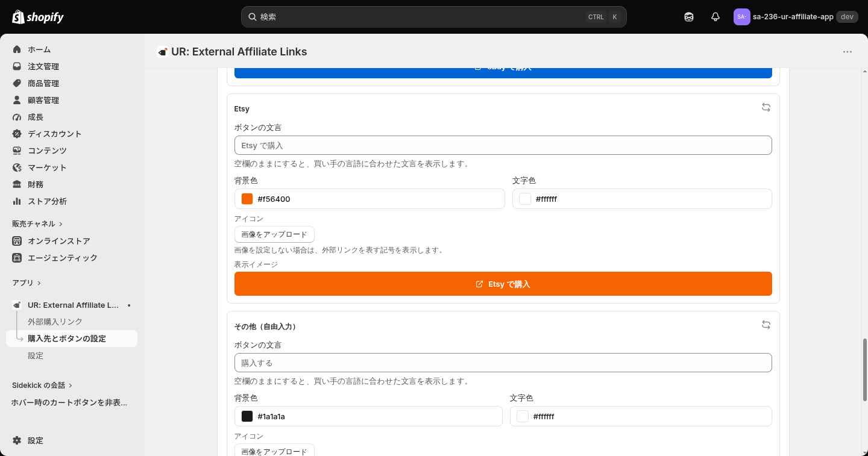Click the 商品管理 tag icon
The height and width of the screenshot is (456, 868).
click(17, 83)
